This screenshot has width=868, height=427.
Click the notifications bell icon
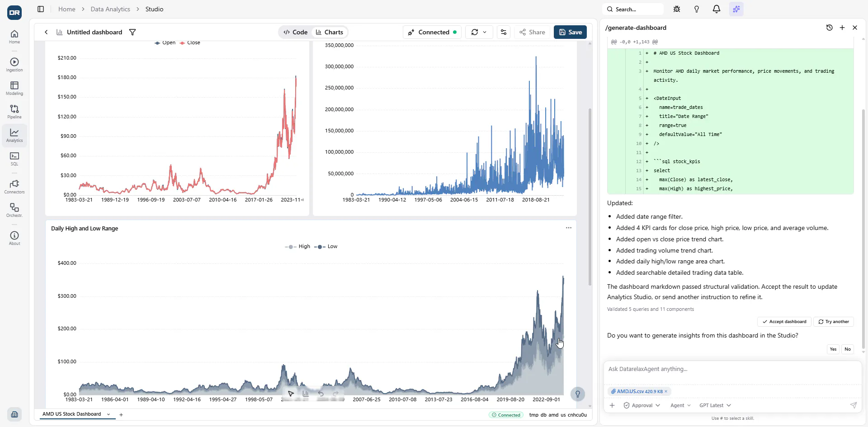(x=717, y=9)
